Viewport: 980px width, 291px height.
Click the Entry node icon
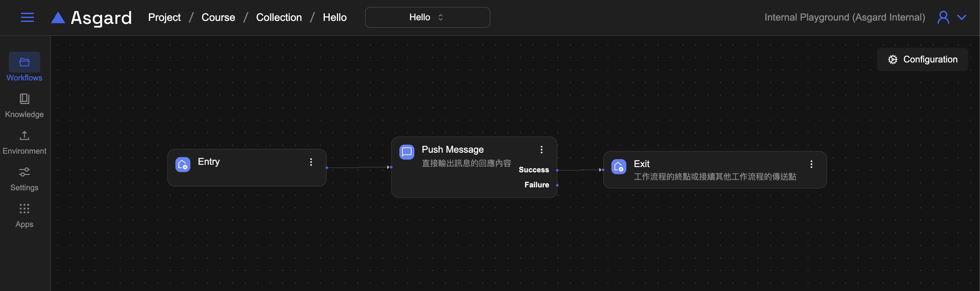[x=182, y=164]
